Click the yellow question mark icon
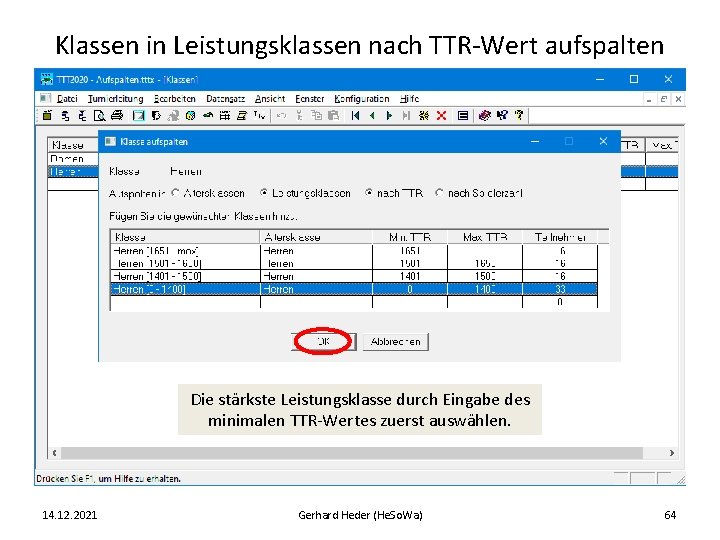The width and height of the screenshot is (720, 540). click(x=519, y=116)
